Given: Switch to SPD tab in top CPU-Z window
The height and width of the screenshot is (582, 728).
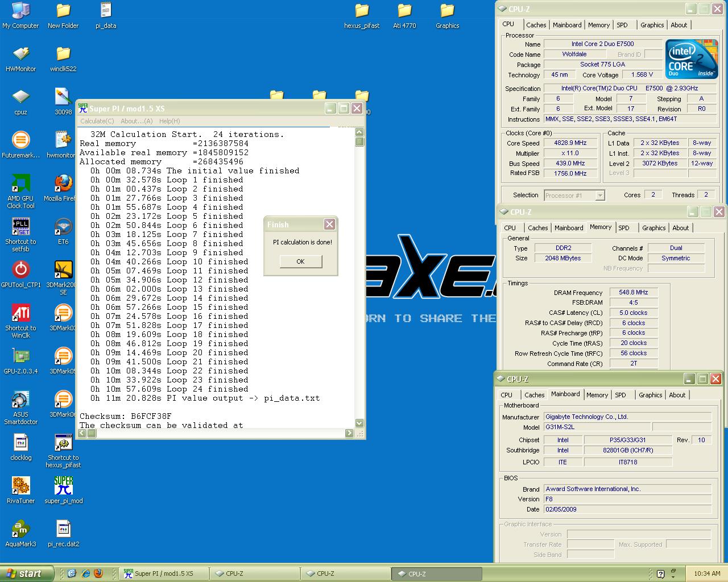Looking at the screenshot, I should 622,25.
